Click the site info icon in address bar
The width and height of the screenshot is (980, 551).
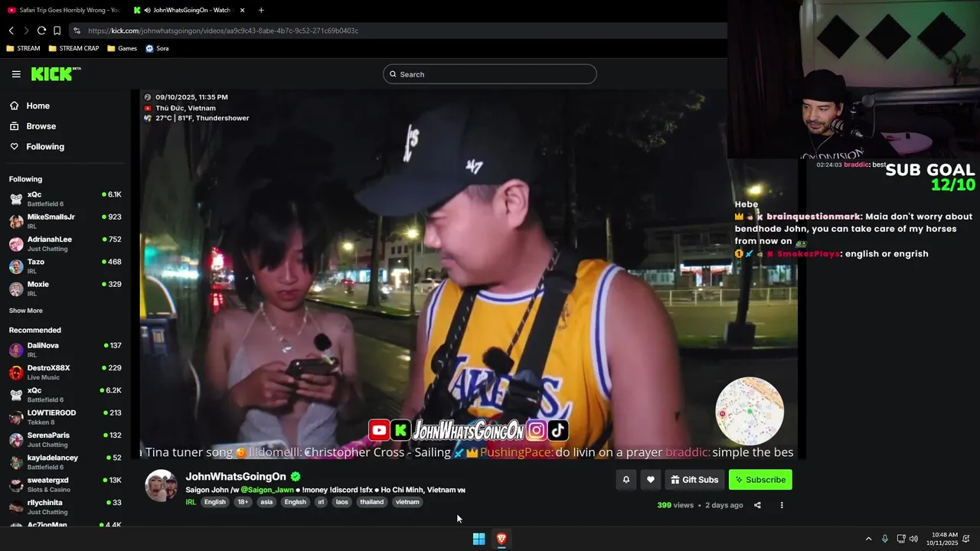pos(77,31)
